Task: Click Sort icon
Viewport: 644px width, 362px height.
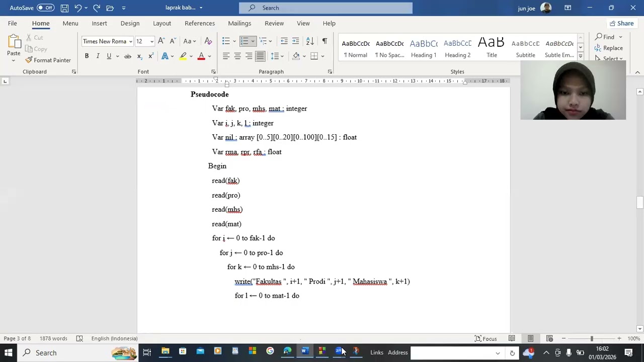Action: [x=310, y=41]
